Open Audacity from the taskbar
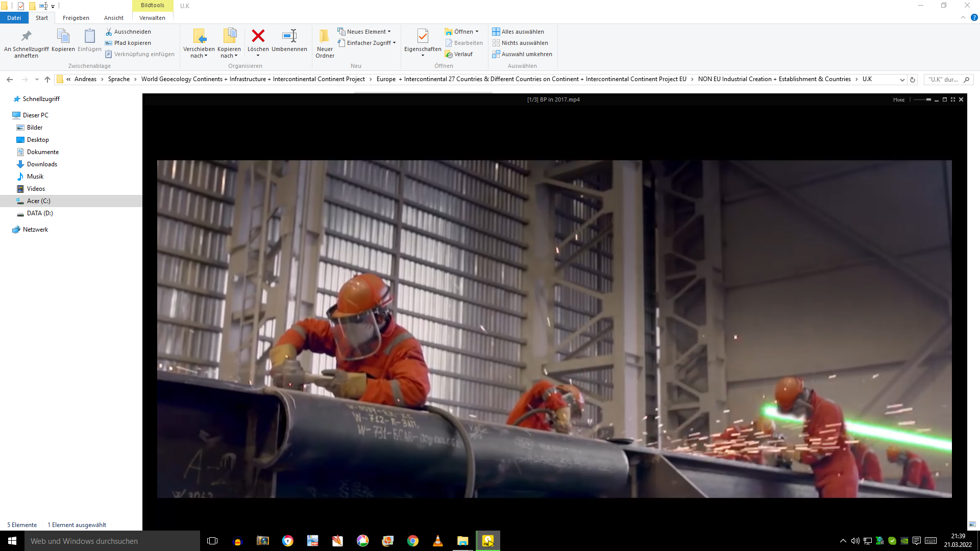980x551 pixels. (237, 541)
